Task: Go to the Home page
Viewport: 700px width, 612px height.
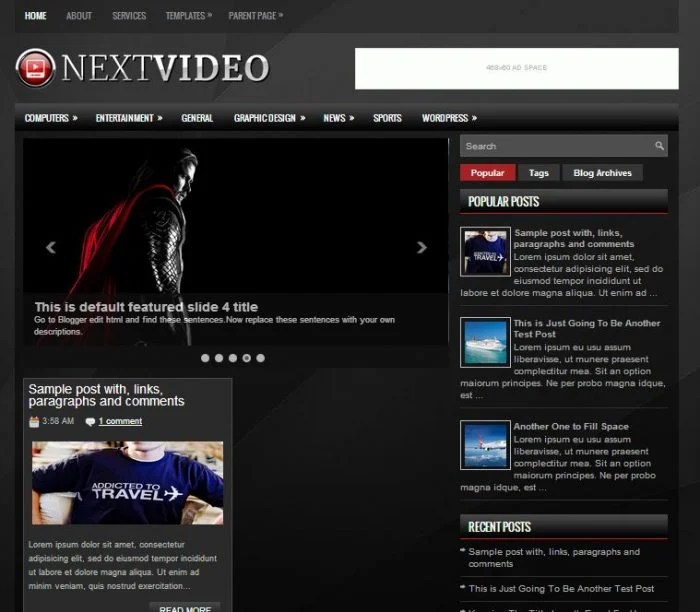Action: point(35,16)
